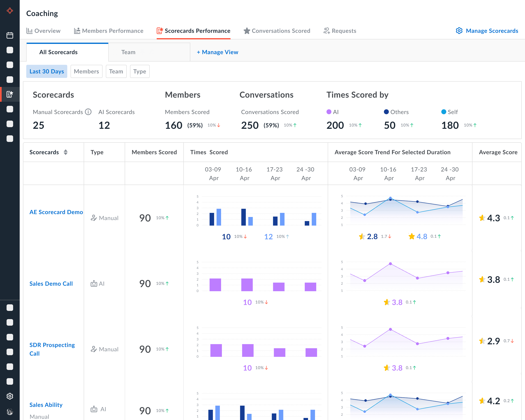Click the Manual Scorecards info icon
The height and width of the screenshot is (420, 525).
(x=88, y=112)
